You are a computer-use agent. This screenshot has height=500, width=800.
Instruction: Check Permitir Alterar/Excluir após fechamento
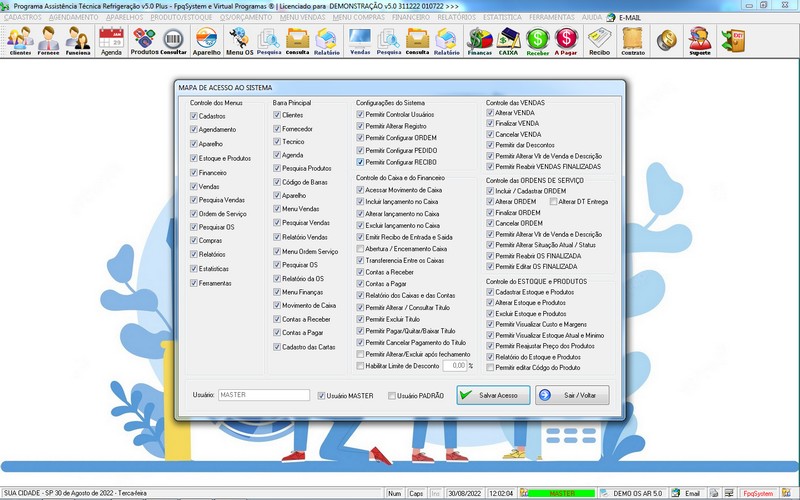(360, 354)
